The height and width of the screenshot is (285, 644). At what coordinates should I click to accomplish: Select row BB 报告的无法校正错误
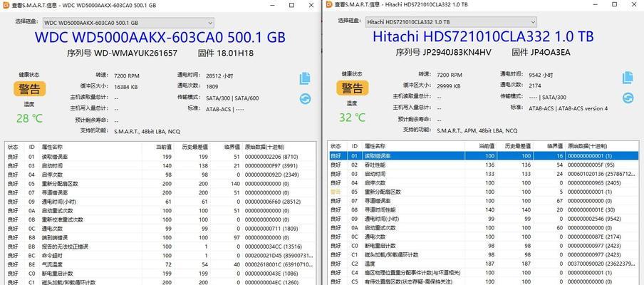coord(160,247)
